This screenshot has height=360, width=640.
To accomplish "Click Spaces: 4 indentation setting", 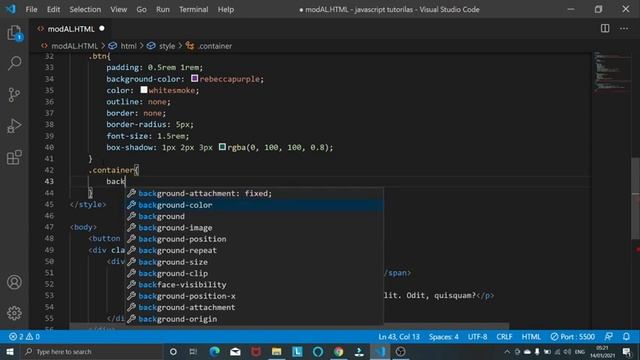I will [444, 337].
